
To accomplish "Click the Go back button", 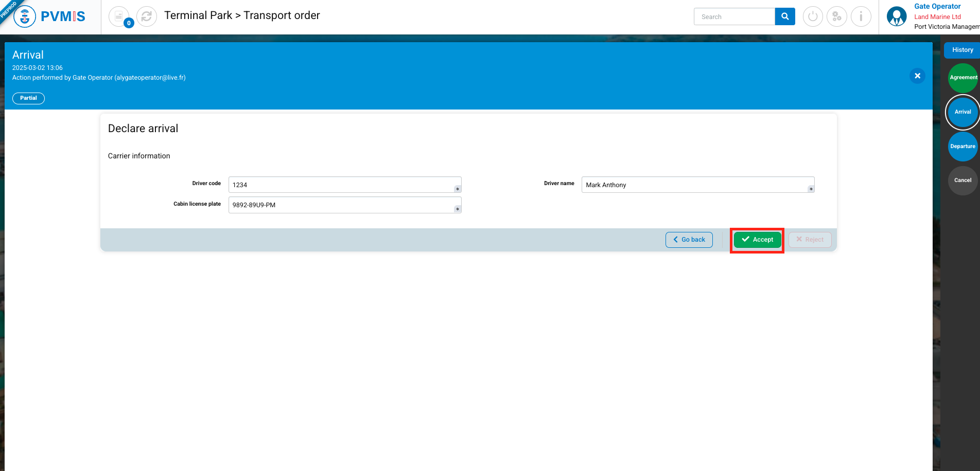I will (x=689, y=240).
